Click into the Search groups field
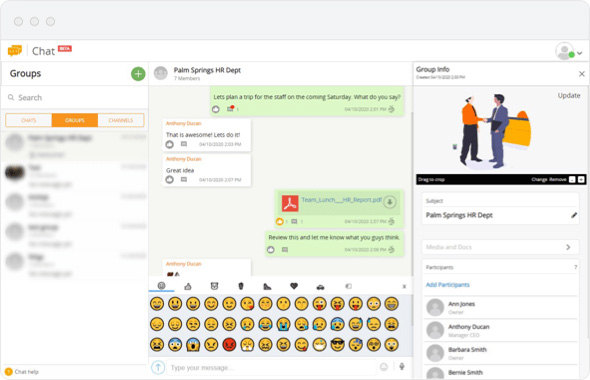Viewport: 590px width, 380px height. click(x=75, y=98)
